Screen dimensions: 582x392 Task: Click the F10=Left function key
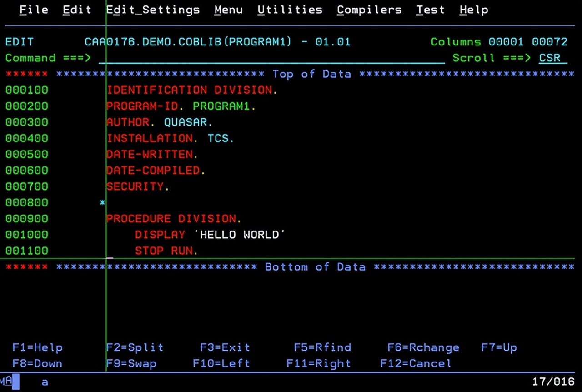221,363
